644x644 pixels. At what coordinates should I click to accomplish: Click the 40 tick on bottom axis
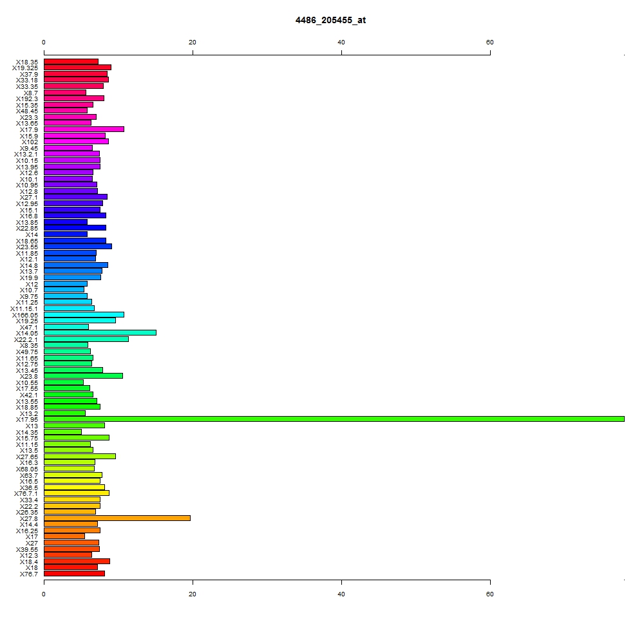[x=341, y=594]
